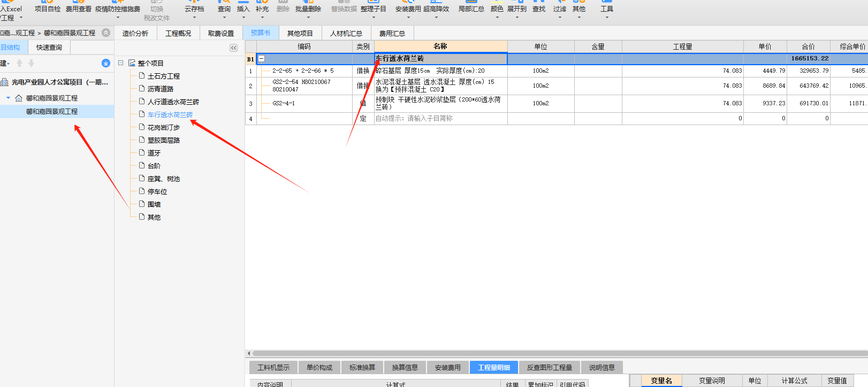Switch to the 人材机汇总 tab

(x=346, y=33)
